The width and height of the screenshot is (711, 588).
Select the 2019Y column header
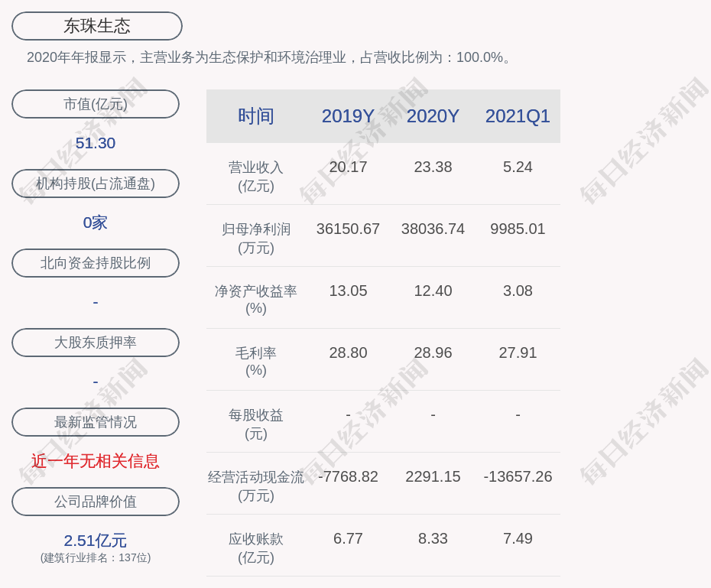pyautogui.click(x=348, y=116)
